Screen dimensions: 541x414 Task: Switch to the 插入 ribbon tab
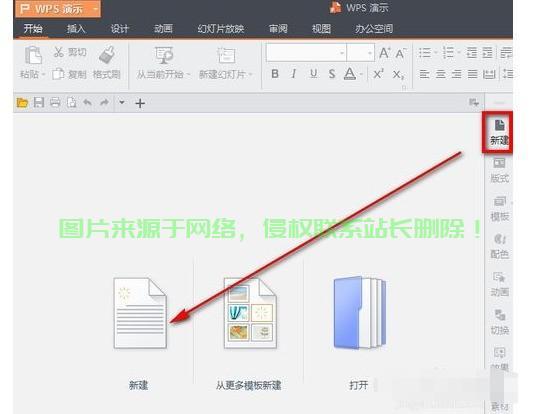tap(76, 28)
